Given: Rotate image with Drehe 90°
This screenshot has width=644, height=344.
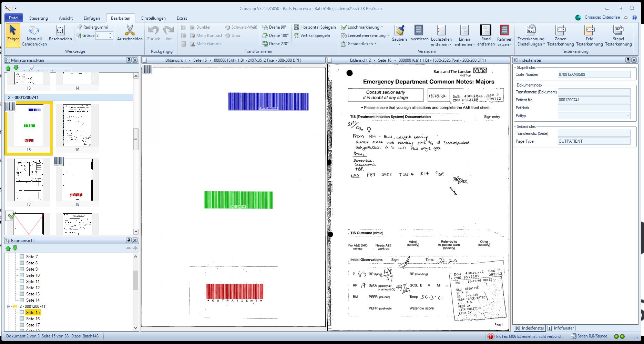Looking at the screenshot, I should click(x=275, y=27).
